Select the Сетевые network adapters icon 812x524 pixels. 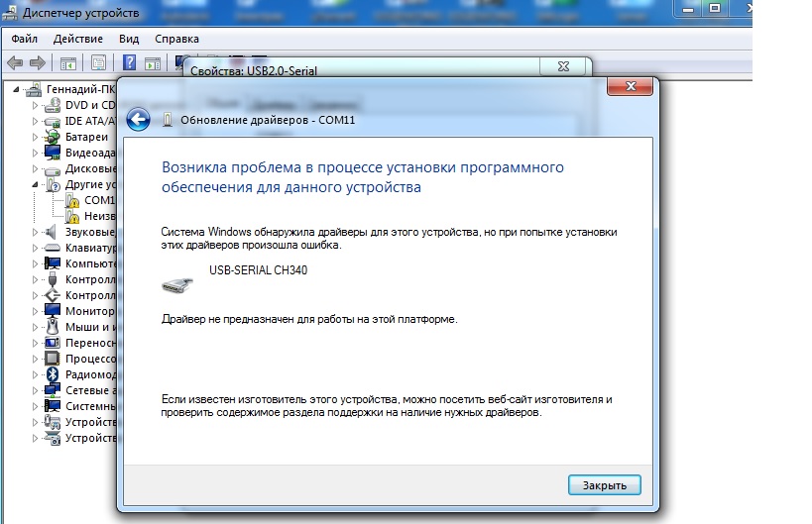coord(53,390)
